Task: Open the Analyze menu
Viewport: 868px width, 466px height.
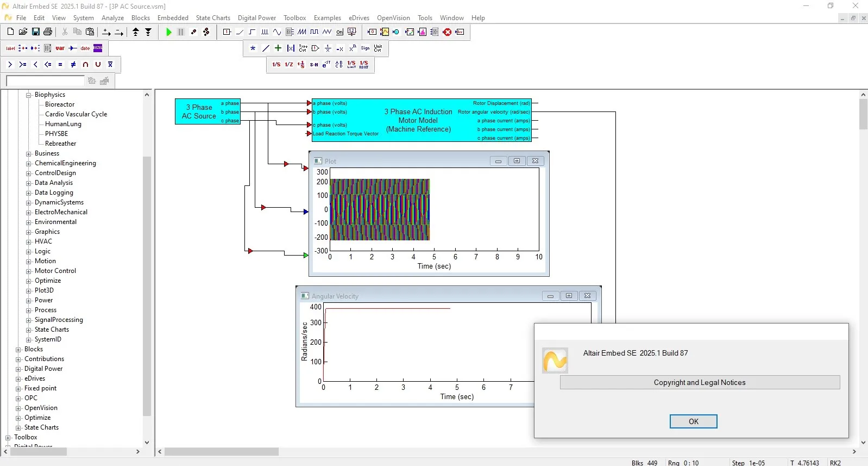Action: point(112,18)
